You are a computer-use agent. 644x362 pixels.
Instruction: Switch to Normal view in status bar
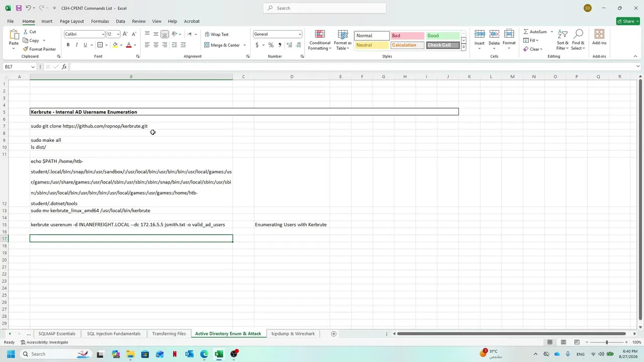tap(550, 342)
